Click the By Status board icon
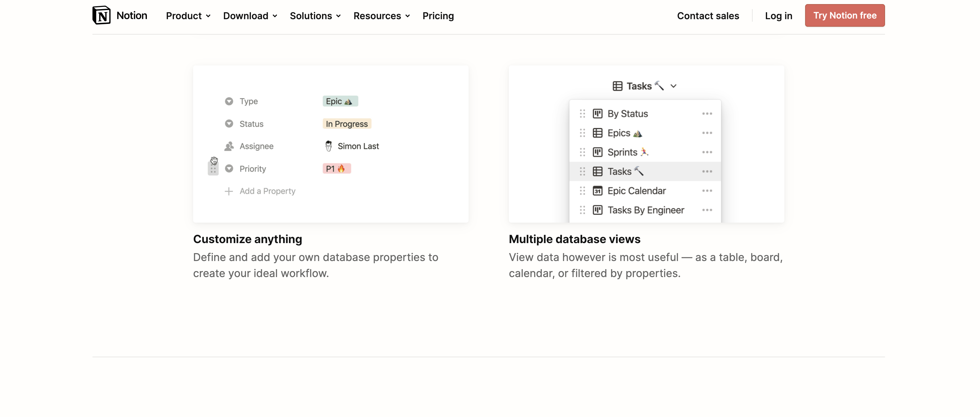The image size is (980, 417). pos(597,114)
